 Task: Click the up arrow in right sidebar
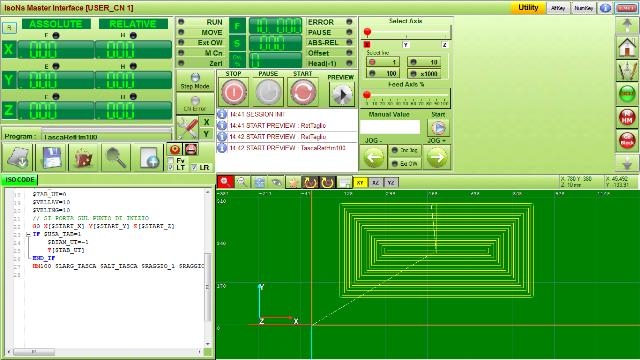click(x=627, y=26)
